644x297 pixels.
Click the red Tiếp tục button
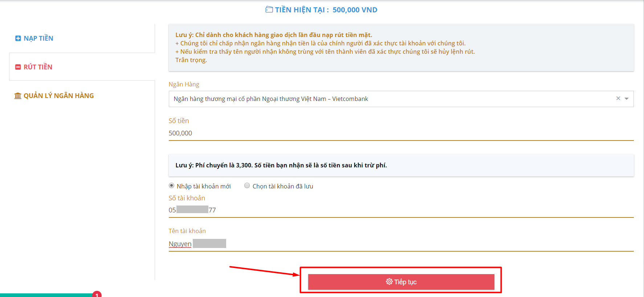(401, 282)
